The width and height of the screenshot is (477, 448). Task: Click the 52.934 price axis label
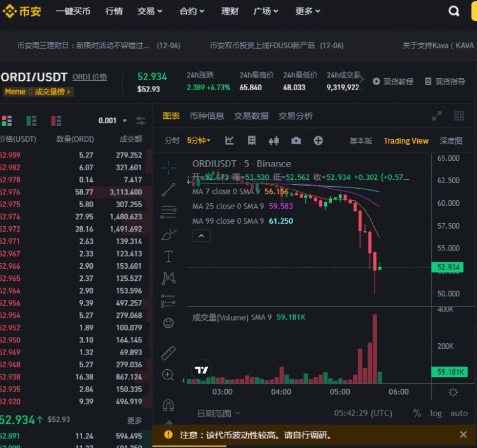click(x=447, y=267)
